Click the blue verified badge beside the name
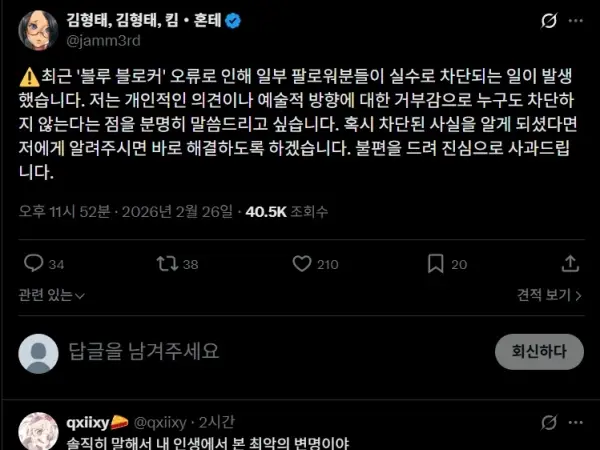This screenshot has width=600, height=450. click(x=233, y=21)
